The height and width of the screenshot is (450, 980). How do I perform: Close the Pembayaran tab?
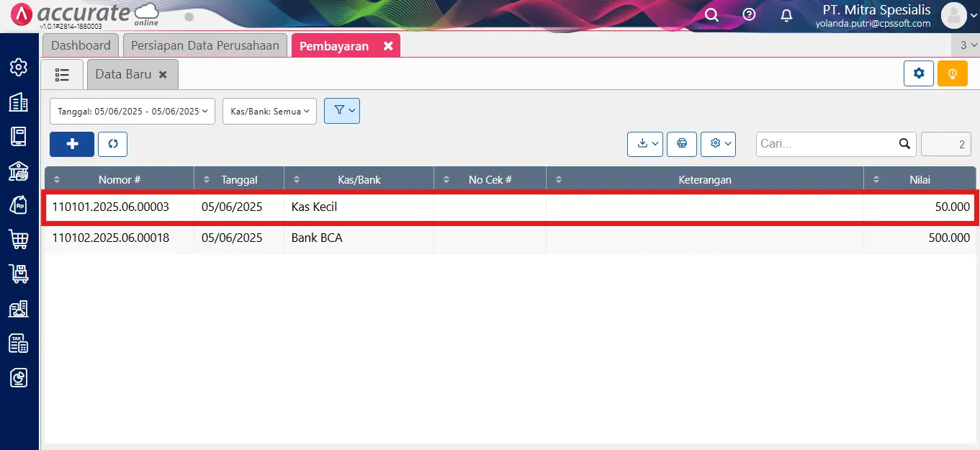click(388, 46)
